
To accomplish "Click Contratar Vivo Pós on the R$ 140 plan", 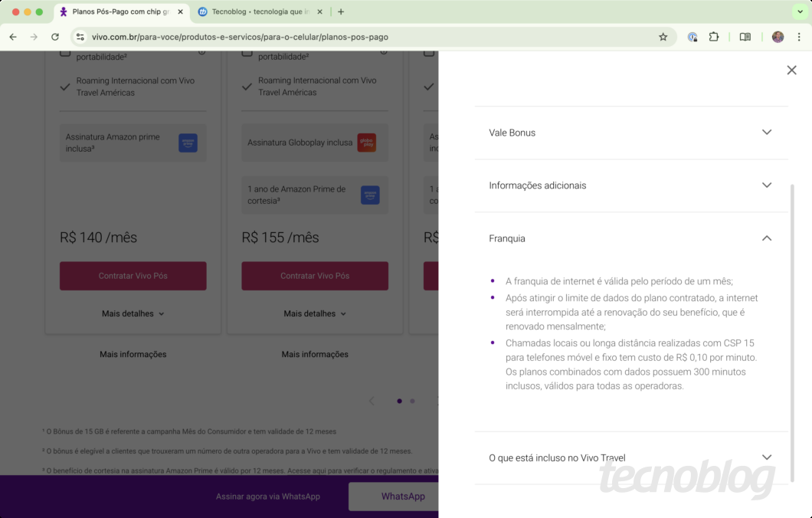I will 133,276.
